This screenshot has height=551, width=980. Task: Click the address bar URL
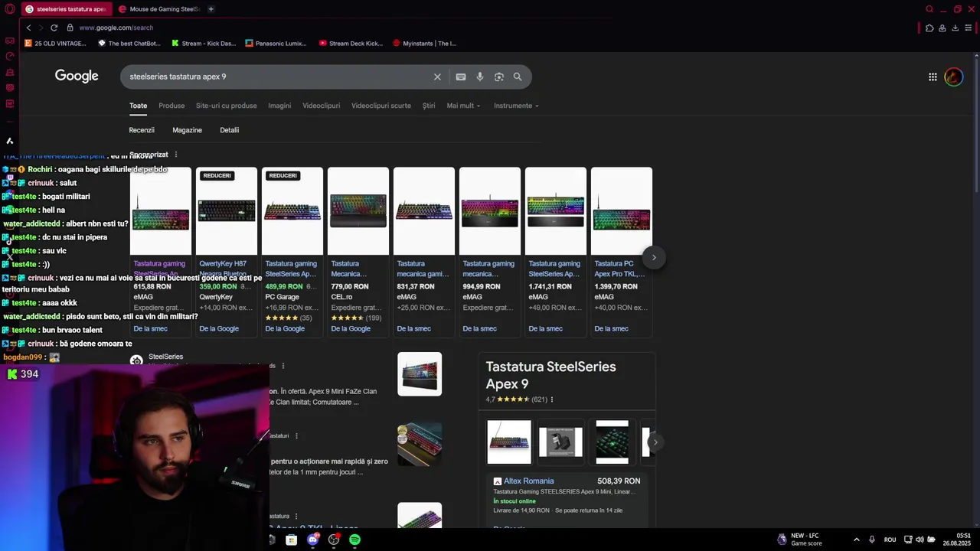click(116, 28)
